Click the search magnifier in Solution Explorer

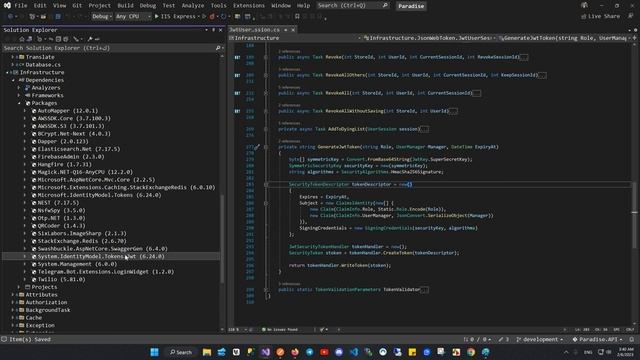pyautogui.click(x=218, y=48)
